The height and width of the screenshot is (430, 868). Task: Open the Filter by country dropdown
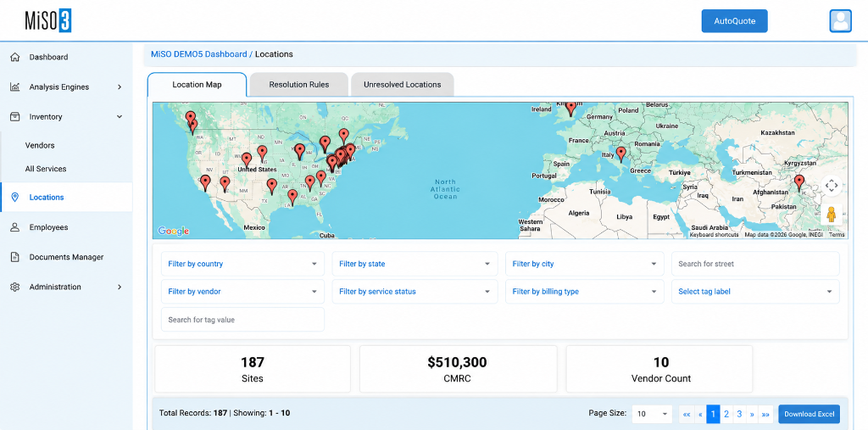click(242, 264)
